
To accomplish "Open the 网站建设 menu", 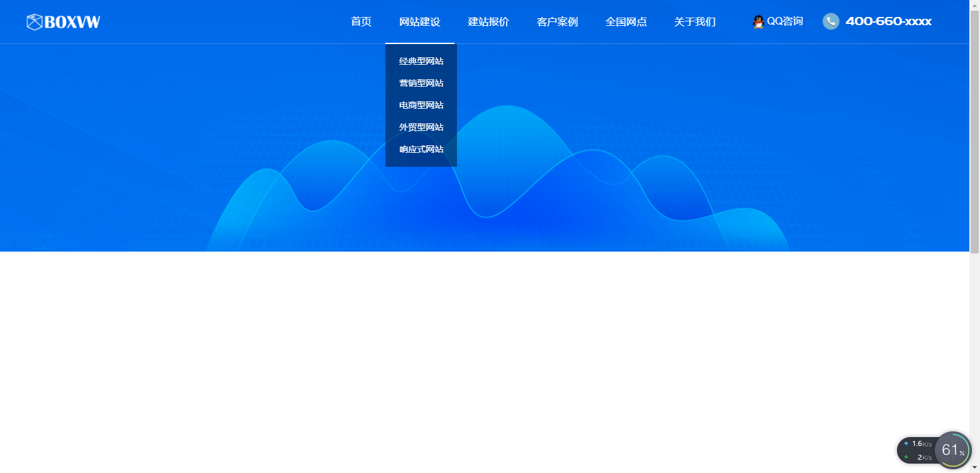I will pos(420,22).
